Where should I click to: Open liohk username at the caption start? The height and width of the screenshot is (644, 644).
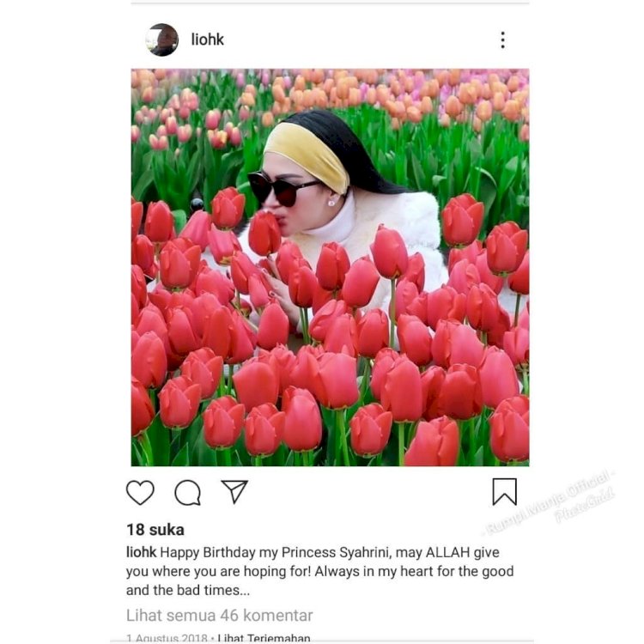(x=142, y=552)
